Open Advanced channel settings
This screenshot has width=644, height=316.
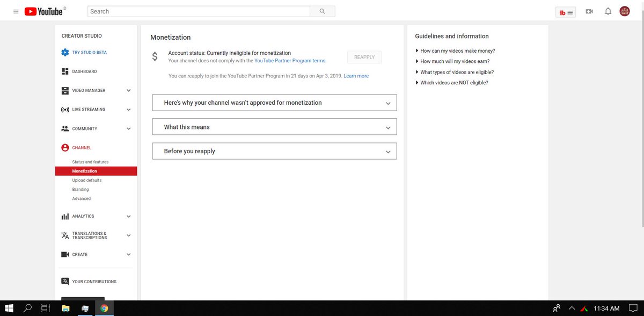[82, 198]
